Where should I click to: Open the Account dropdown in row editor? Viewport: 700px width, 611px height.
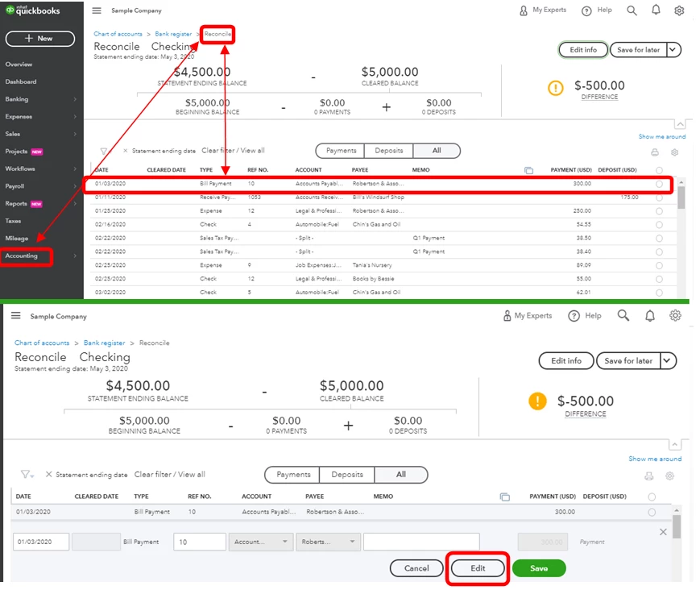point(261,542)
